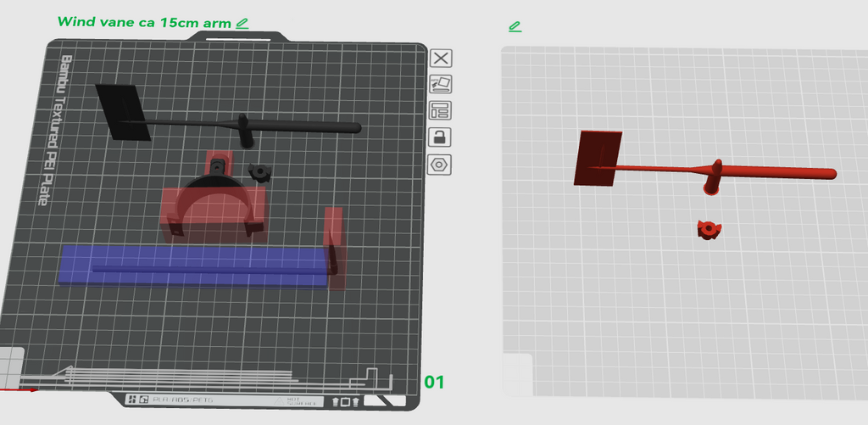Select the small red gear model
868x425 pixels.
coord(709,229)
